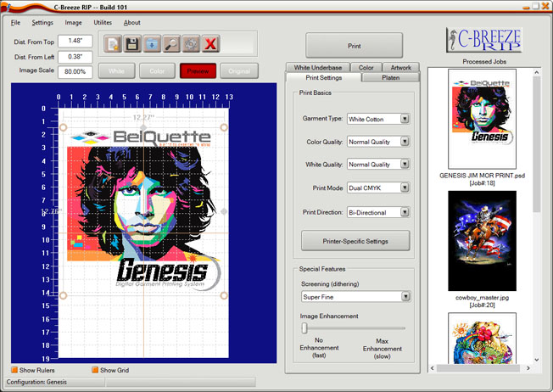Switch to the Color tab
Screen dimensions: 553x392
click(x=366, y=67)
